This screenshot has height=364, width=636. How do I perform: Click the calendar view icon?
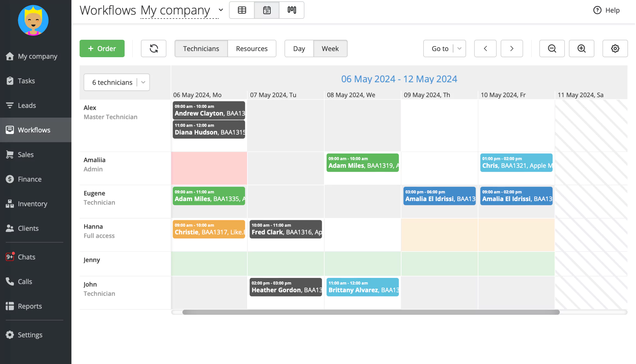(x=266, y=10)
